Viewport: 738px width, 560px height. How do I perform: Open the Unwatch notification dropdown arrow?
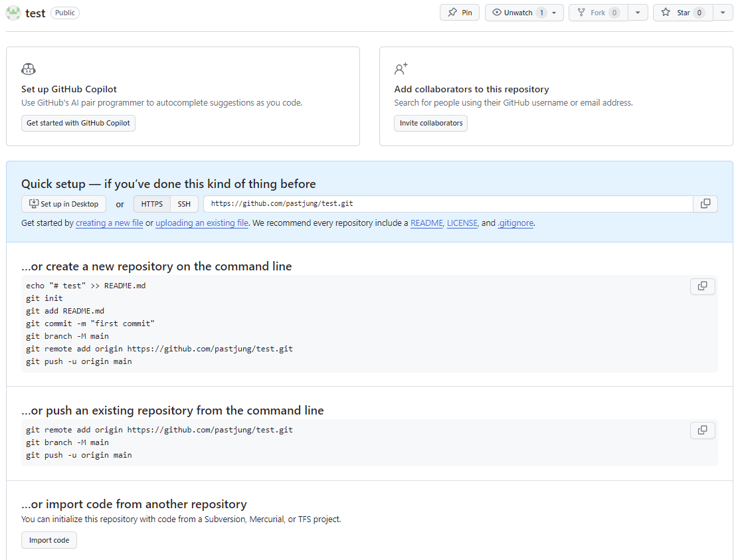coord(555,13)
